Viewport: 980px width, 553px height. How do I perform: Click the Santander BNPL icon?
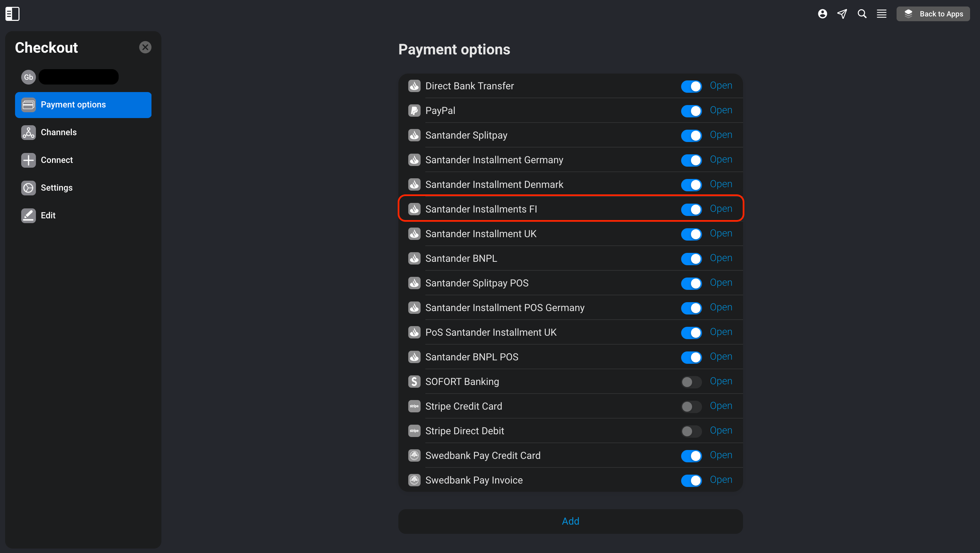414,258
